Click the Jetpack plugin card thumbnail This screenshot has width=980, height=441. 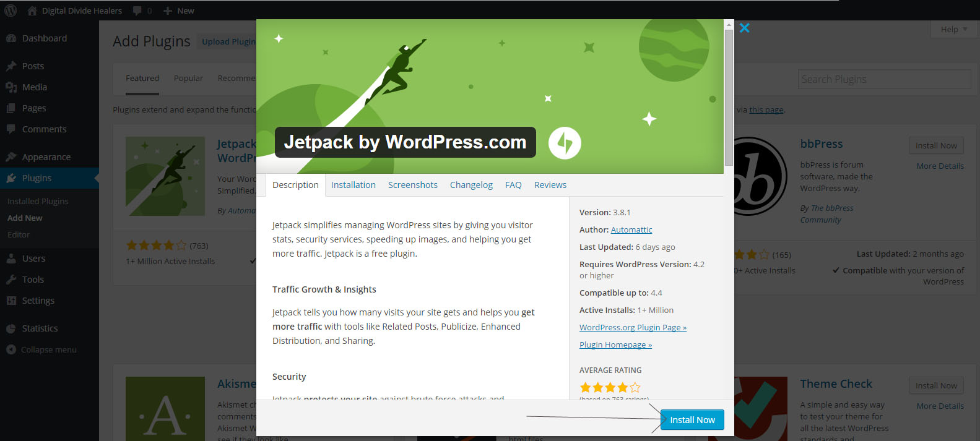pos(165,176)
